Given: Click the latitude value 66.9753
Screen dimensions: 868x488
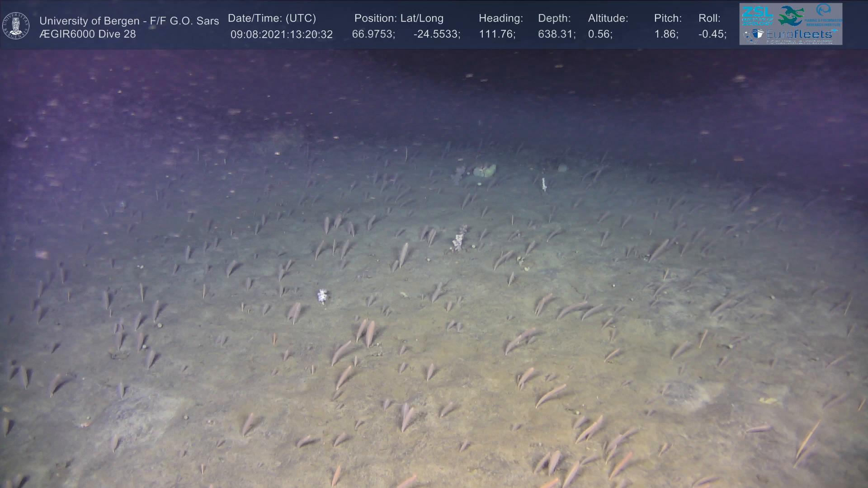Looking at the screenshot, I should (373, 34).
